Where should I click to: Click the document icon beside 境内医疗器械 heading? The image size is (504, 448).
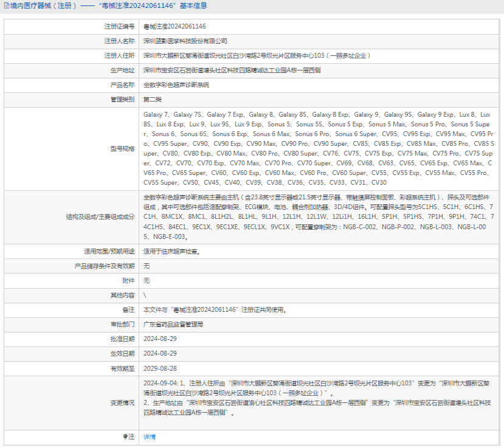point(7,5)
